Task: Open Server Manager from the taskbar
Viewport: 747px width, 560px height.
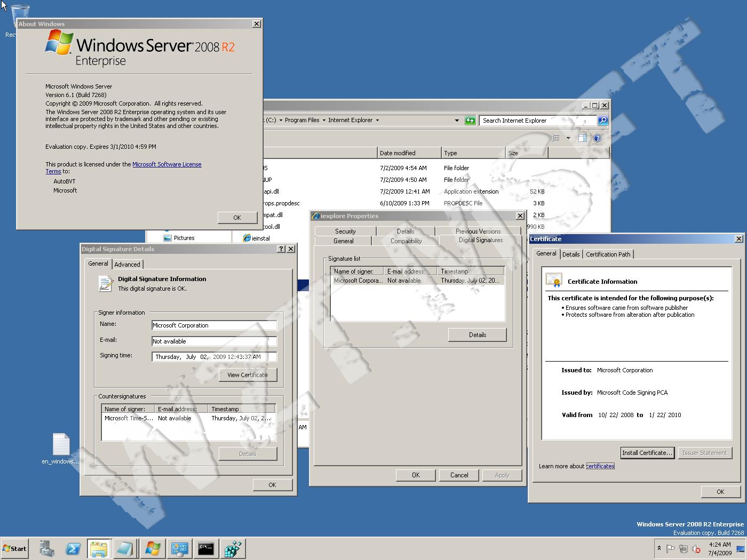Action: pyautogui.click(x=46, y=548)
